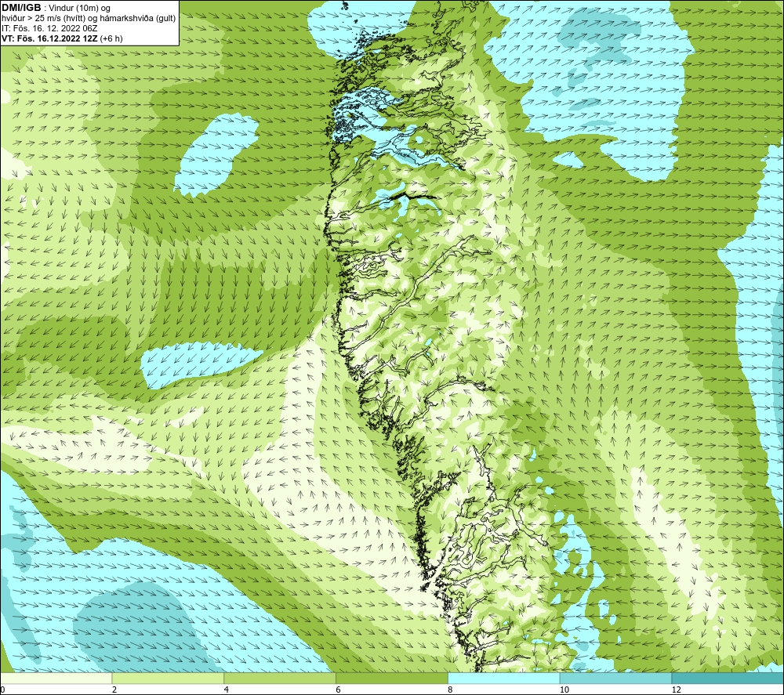Pick the teal 10–12 color bar segment
The image size is (784, 695).
pyautogui.click(x=616, y=678)
